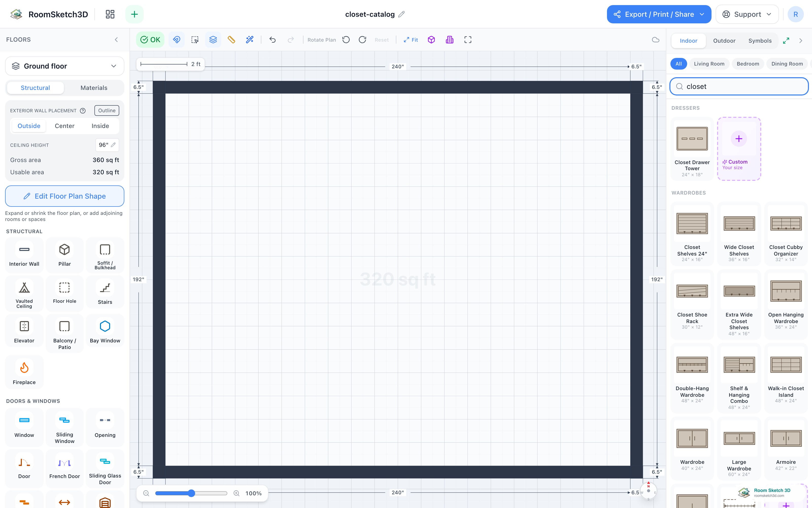Filter catalog by Bedroom

click(x=748, y=64)
